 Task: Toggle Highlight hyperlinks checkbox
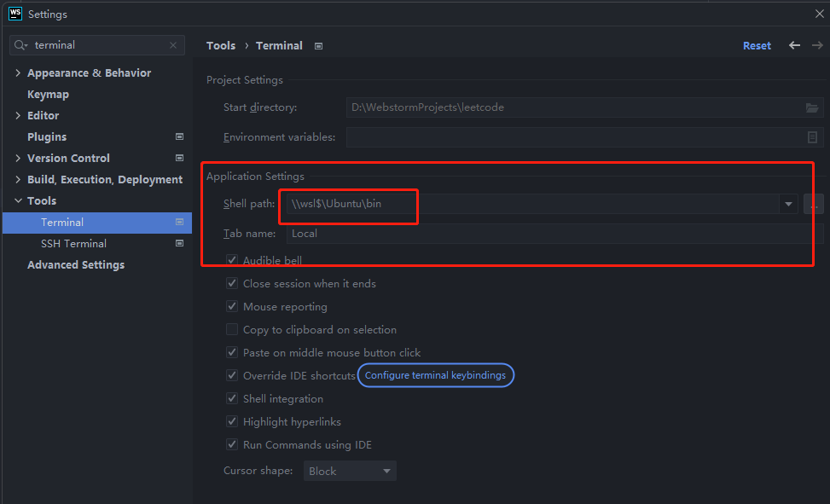point(232,421)
